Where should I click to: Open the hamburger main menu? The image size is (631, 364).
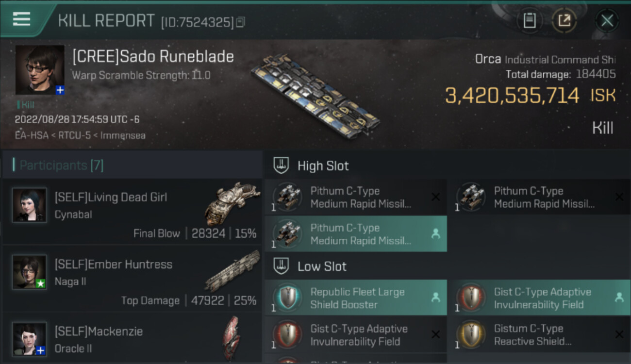point(21,19)
